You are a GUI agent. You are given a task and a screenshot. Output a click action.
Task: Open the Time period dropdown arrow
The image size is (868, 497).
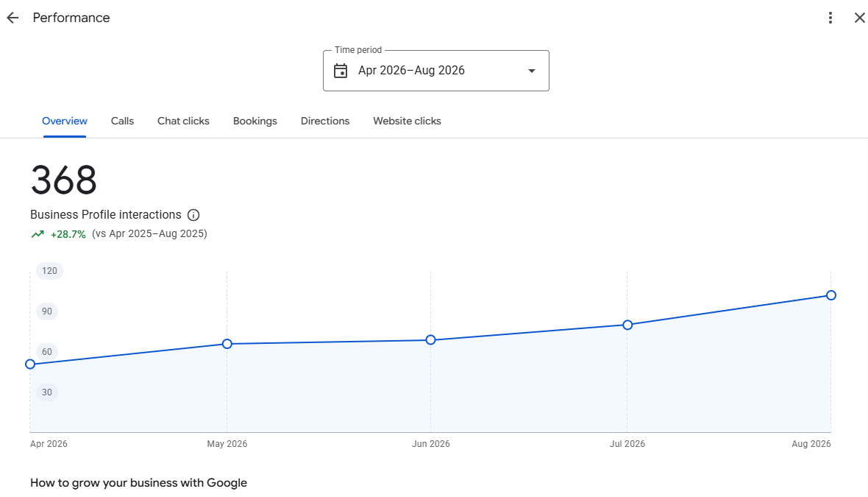(531, 71)
